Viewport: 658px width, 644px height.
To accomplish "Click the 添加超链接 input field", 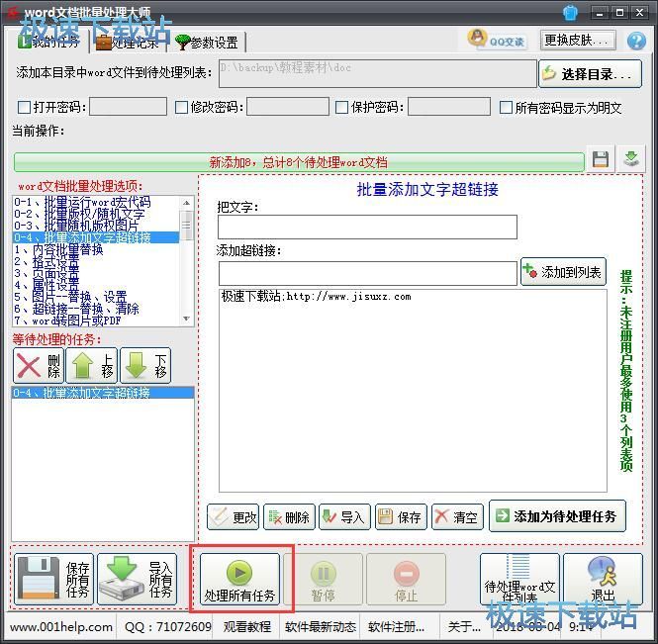I will [368, 274].
